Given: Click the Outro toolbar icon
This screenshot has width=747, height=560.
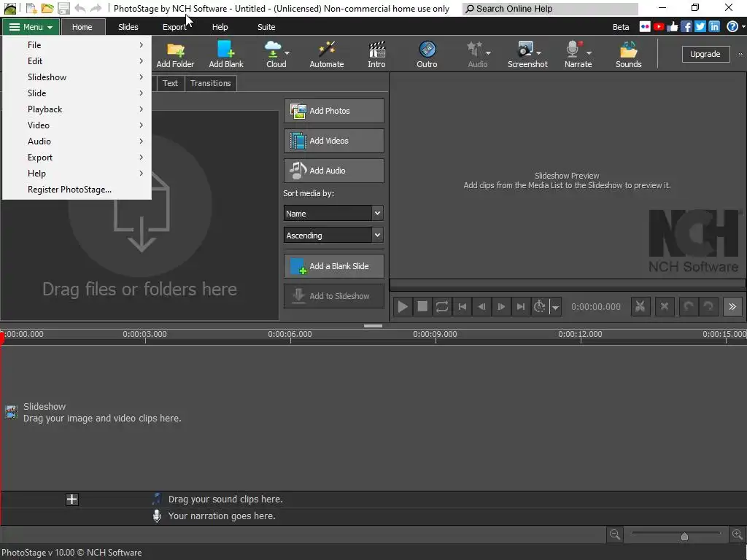Looking at the screenshot, I should tap(427, 55).
